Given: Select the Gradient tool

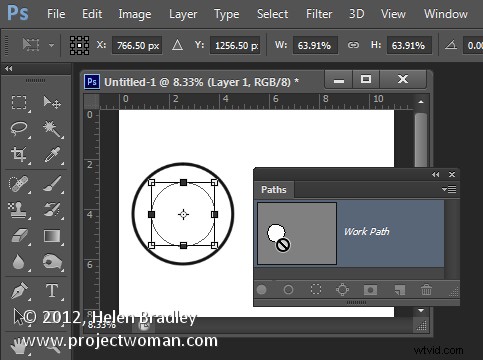Looking at the screenshot, I should coord(52,236).
